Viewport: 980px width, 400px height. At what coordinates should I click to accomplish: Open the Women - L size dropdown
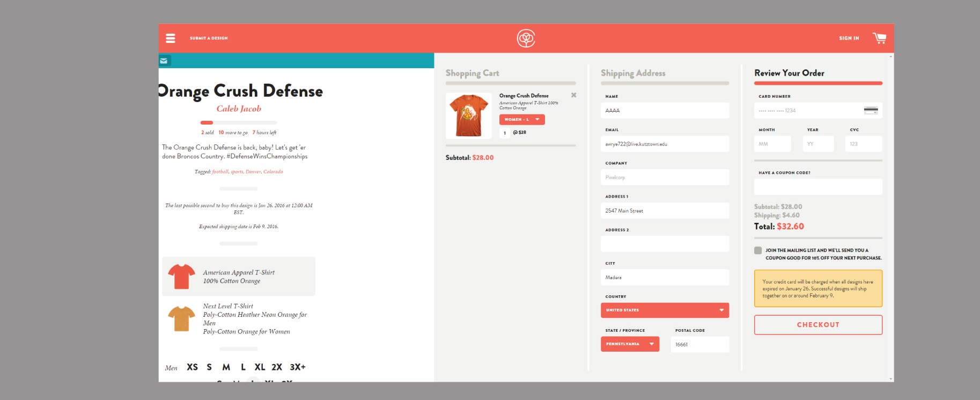click(x=521, y=120)
